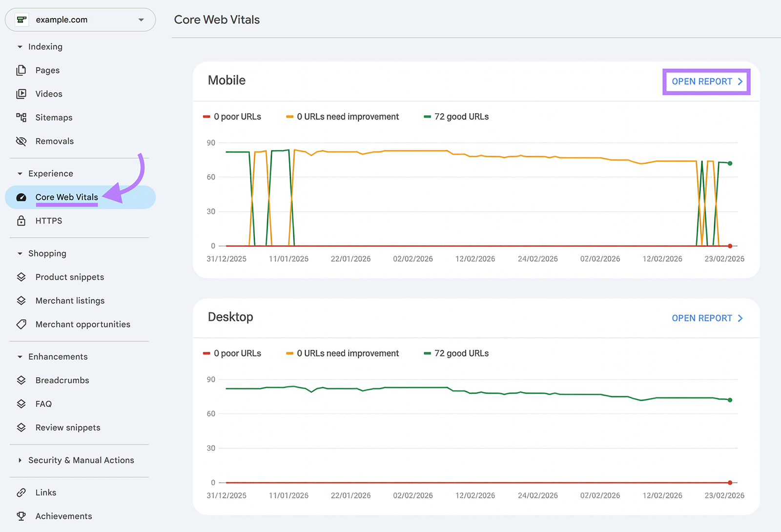The width and height of the screenshot is (781, 532).
Task: Open the HTTPS report
Action: coord(48,221)
